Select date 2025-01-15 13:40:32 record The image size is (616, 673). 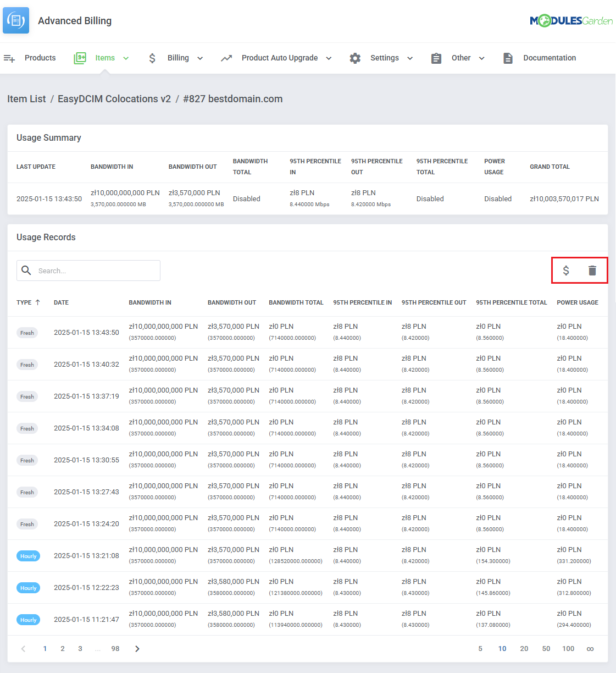(86, 364)
